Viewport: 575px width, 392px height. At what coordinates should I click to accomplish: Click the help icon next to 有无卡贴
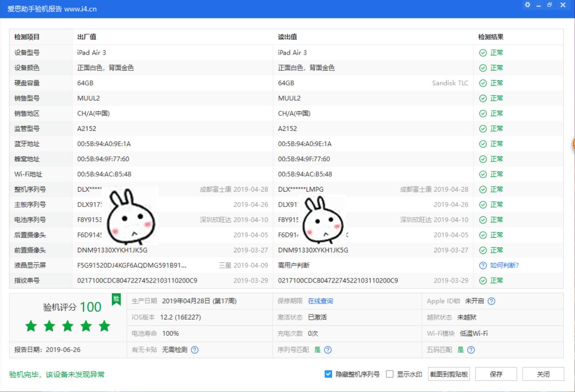click(x=195, y=350)
